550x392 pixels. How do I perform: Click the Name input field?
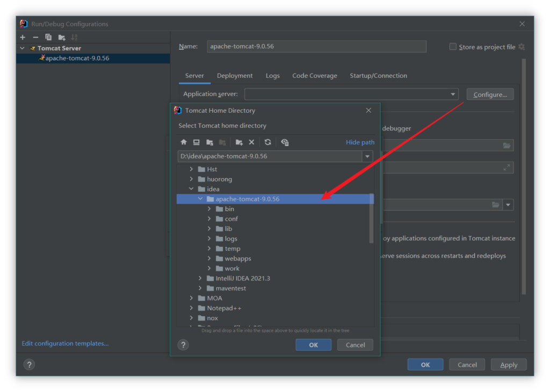pyautogui.click(x=316, y=46)
